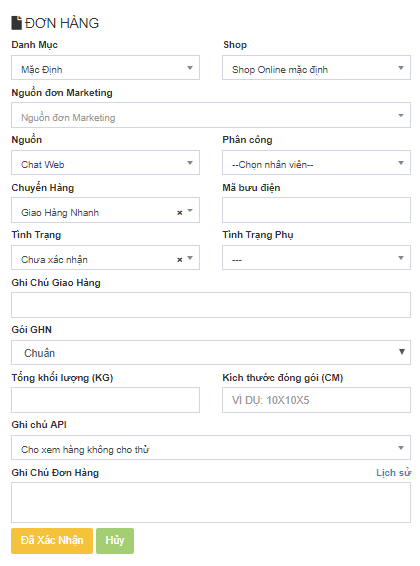The image size is (420, 566).
Task: Click the Ghi Chú Đơn Hàng textarea
Action: click(x=211, y=502)
